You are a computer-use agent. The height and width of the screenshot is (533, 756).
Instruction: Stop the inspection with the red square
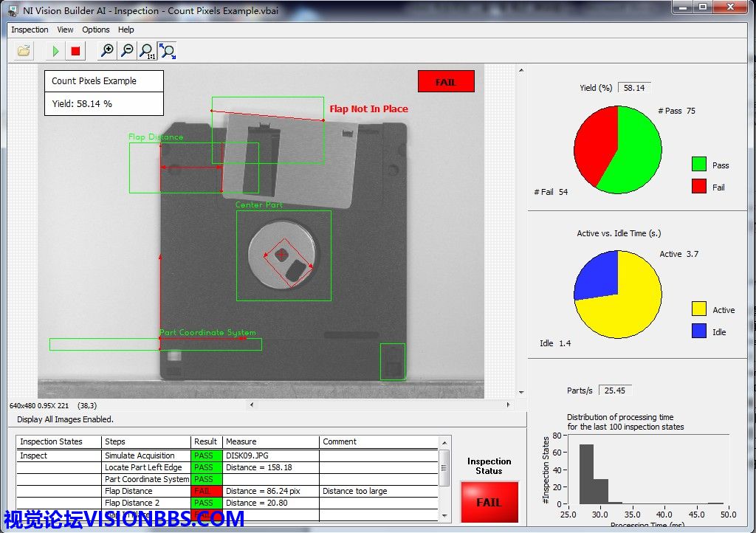click(75, 51)
